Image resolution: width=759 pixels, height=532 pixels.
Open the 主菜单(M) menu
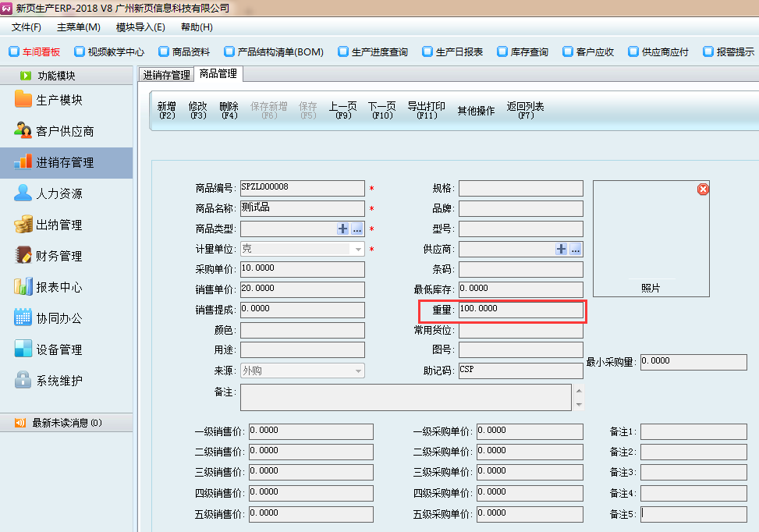[x=78, y=27]
